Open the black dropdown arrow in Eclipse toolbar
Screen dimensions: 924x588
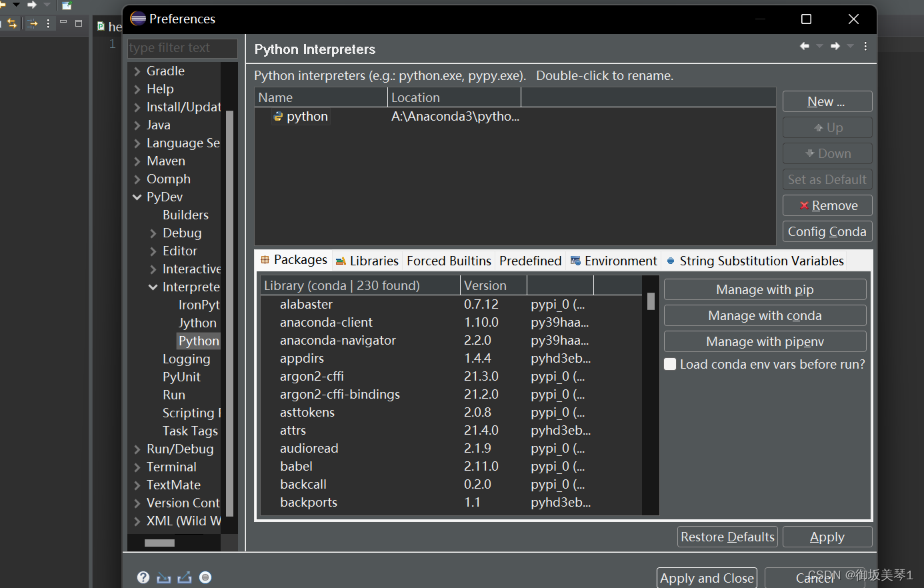pyautogui.click(x=17, y=5)
